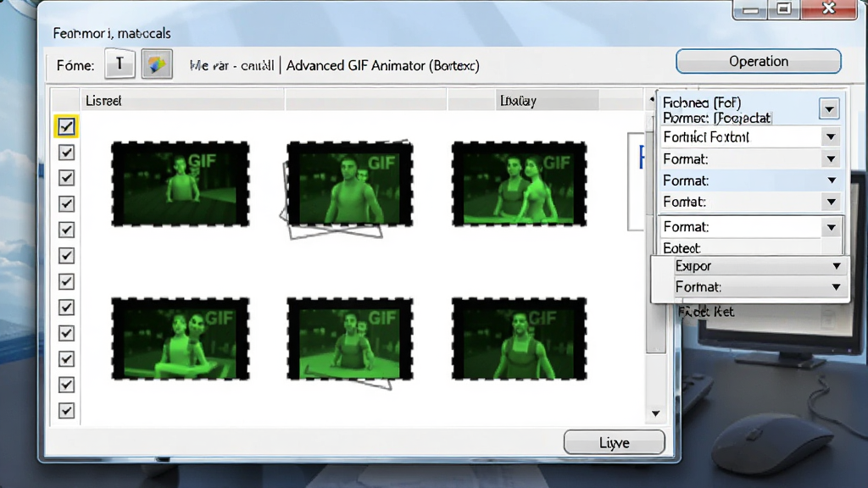Expand the Fichnea (FoF) dropdown arrow

829,109
